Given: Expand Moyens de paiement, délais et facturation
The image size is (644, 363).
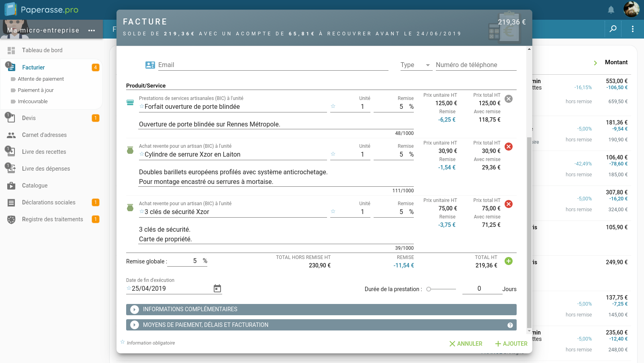Looking at the screenshot, I should pos(134,325).
